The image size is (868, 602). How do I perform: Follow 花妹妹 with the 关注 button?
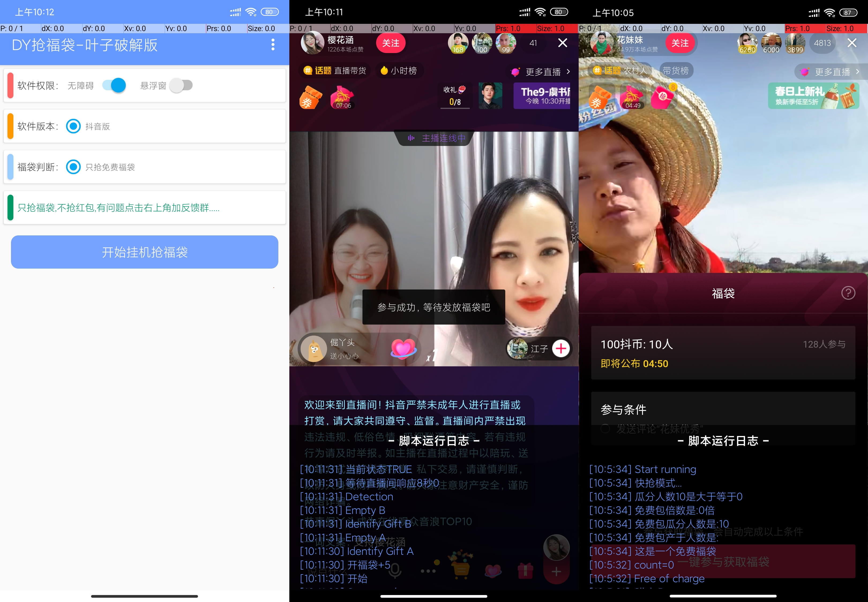click(x=680, y=43)
